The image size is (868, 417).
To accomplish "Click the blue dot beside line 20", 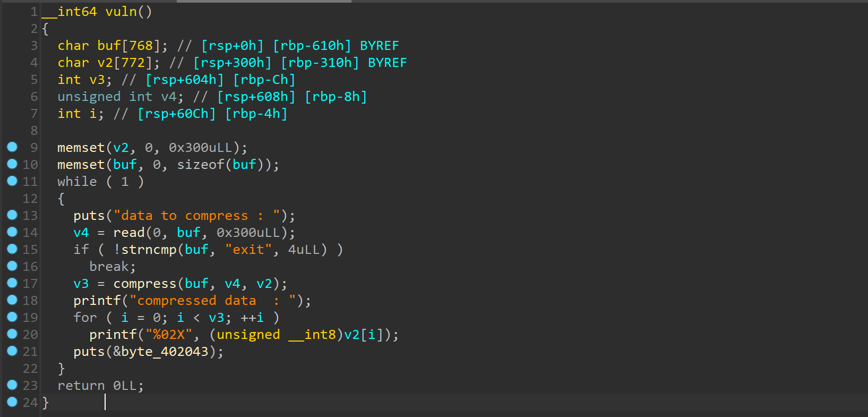I will [12, 334].
